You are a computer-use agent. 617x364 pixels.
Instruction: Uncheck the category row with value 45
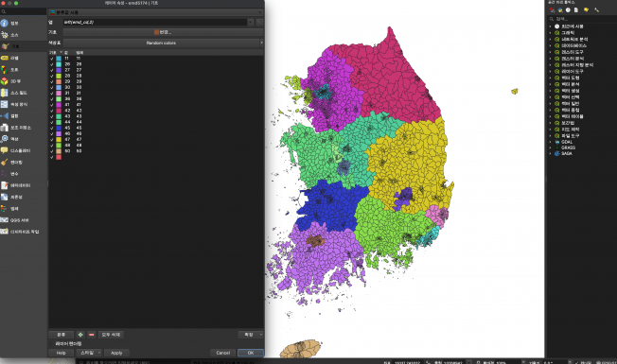click(51, 129)
